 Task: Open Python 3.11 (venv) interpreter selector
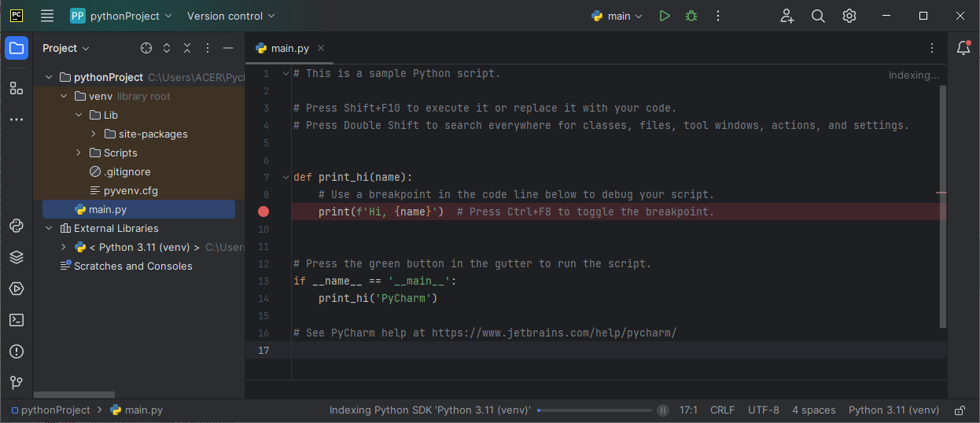(x=893, y=410)
